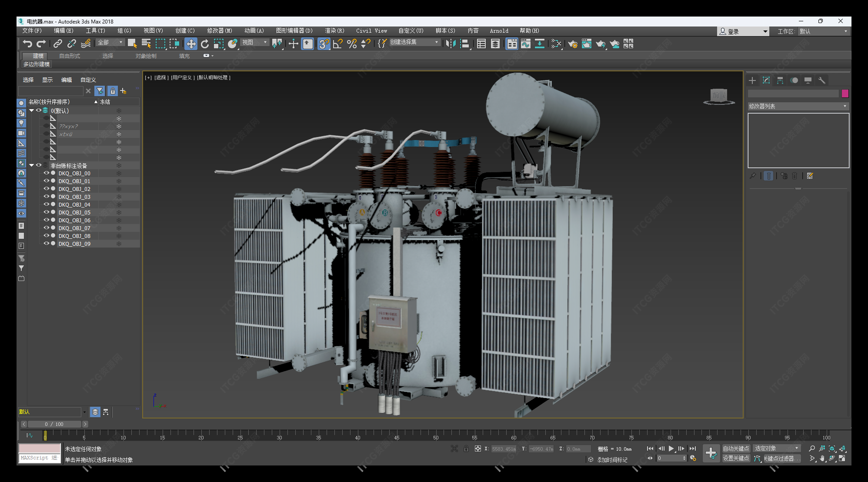This screenshot has width=868, height=482.
Task: Select the Move transform tool
Action: [190, 44]
